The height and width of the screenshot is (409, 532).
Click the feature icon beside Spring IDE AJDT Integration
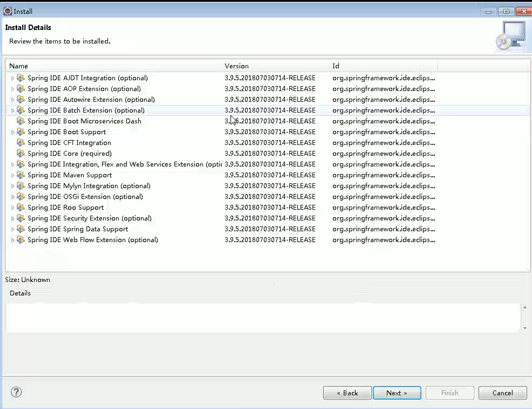pyautogui.click(x=21, y=78)
